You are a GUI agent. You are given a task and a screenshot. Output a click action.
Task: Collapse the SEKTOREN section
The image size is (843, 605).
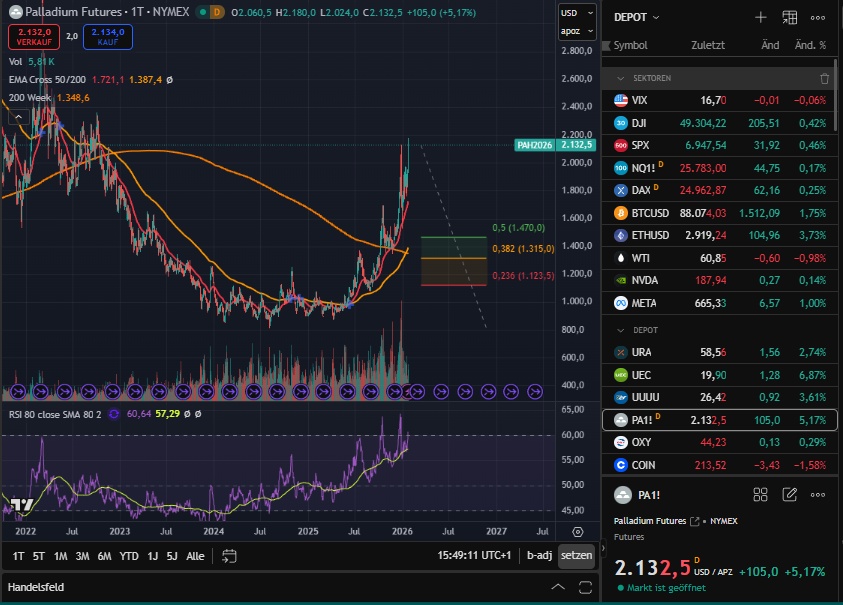(621, 78)
